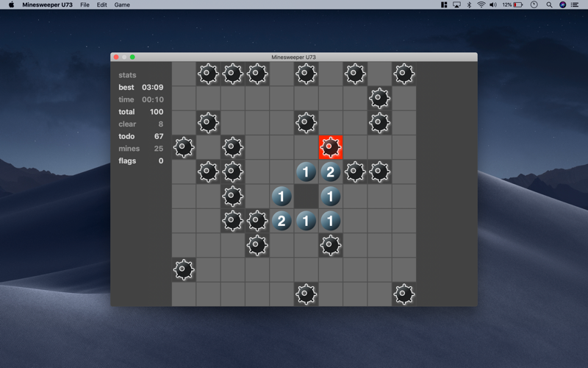Click the mine immediately left of the lower number 2
The image size is (588, 368).
pos(257,221)
